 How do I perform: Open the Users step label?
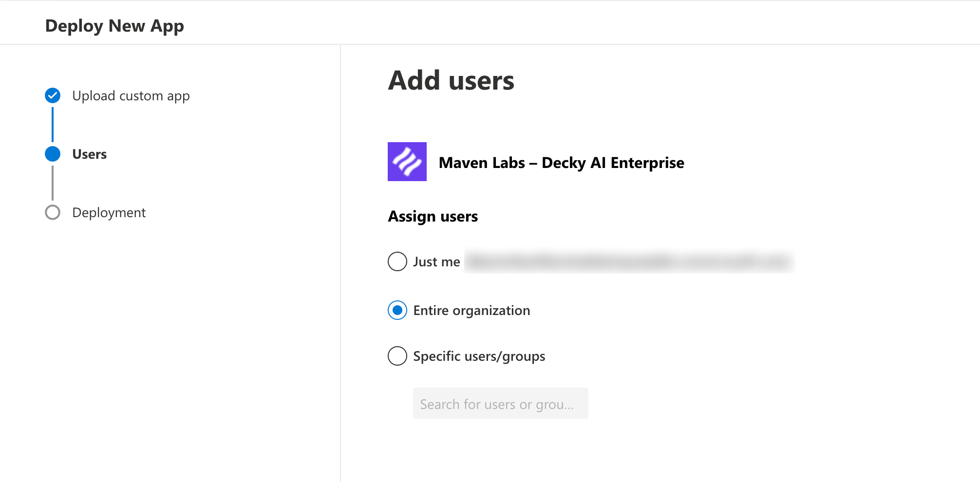coord(90,154)
